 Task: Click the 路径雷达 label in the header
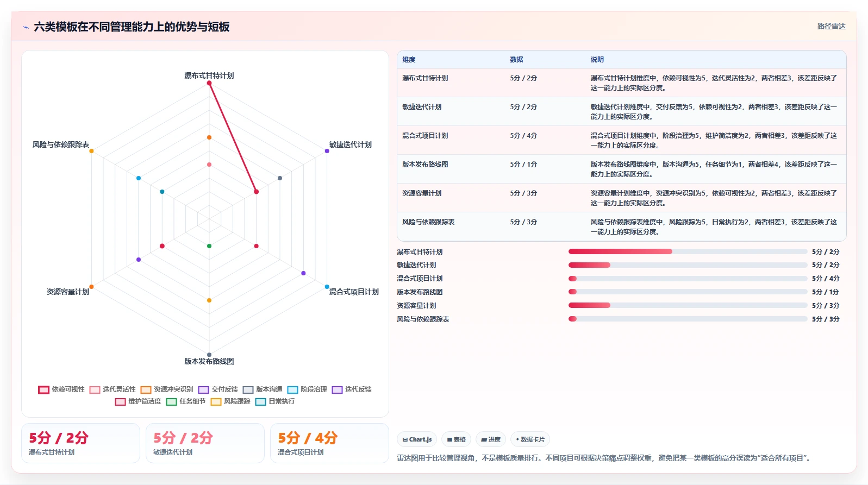click(x=831, y=26)
